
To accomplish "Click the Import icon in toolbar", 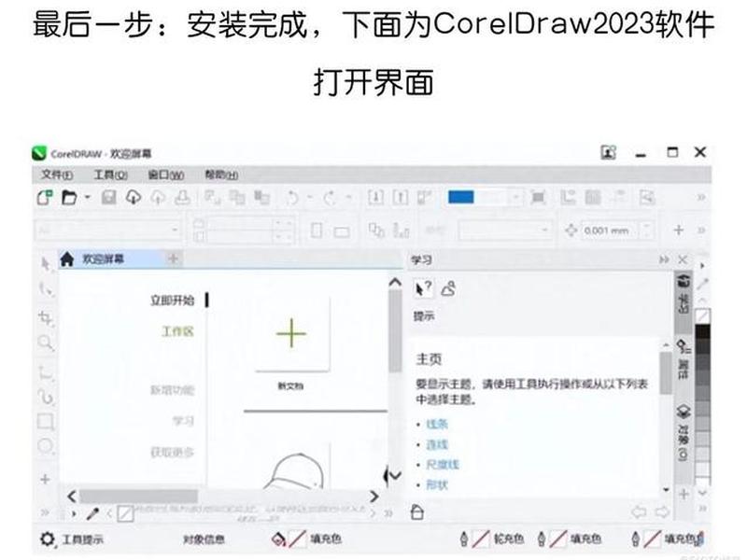I will coord(375,197).
